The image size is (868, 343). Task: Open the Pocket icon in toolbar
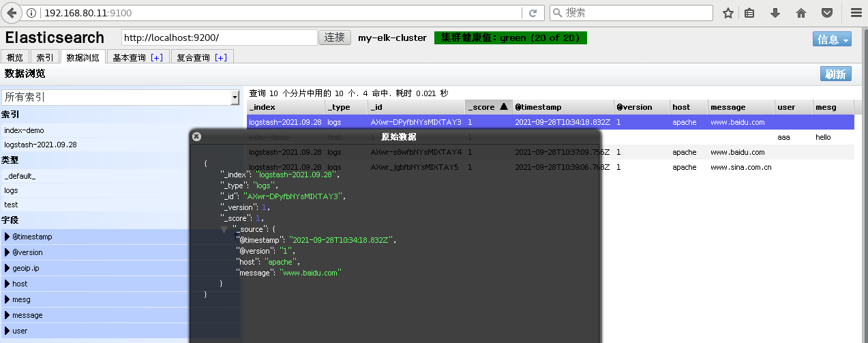(x=827, y=13)
